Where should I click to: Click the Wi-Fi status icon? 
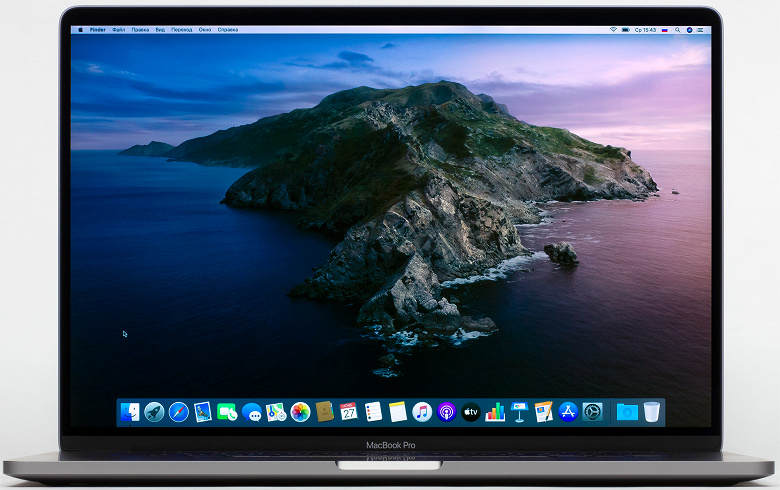(613, 30)
